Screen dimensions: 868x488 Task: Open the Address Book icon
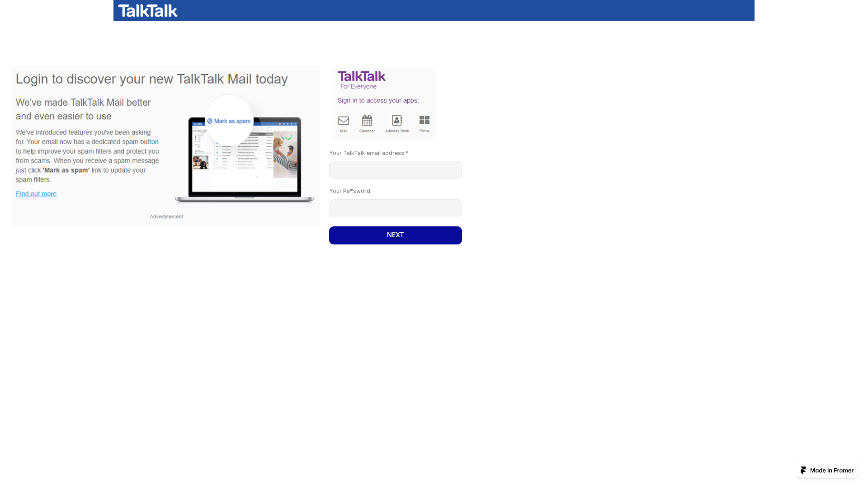click(396, 120)
